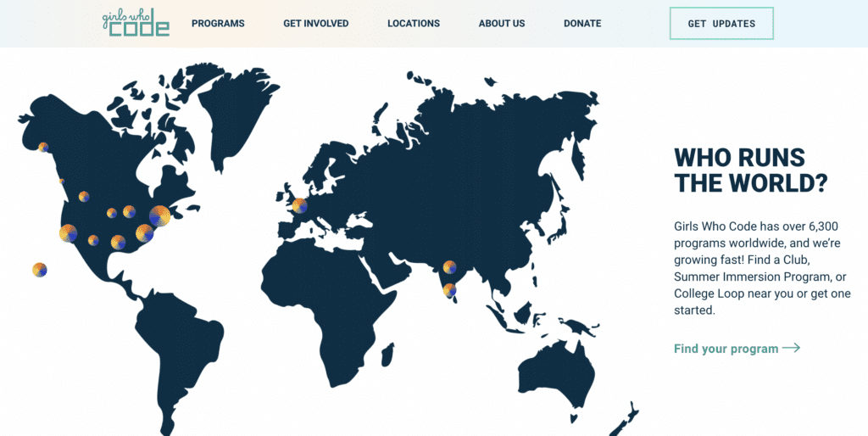Pick the northern India map marker
The image size is (868, 436).
[x=449, y=267]
